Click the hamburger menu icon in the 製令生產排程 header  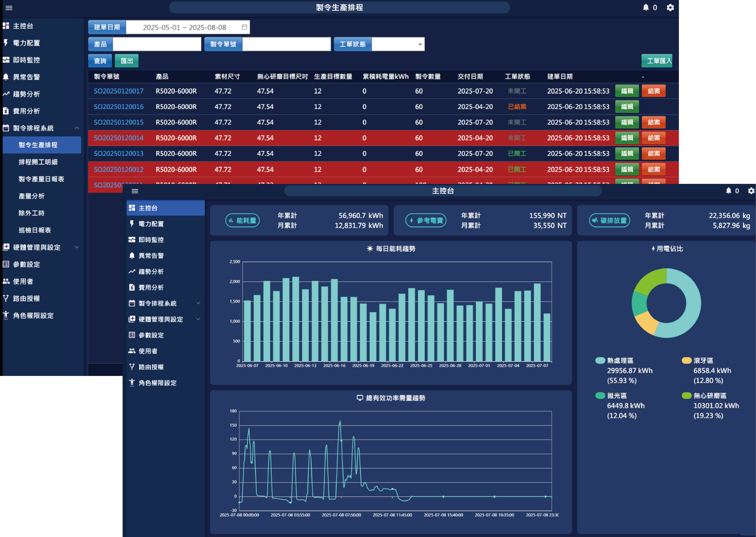coord(9,8)
